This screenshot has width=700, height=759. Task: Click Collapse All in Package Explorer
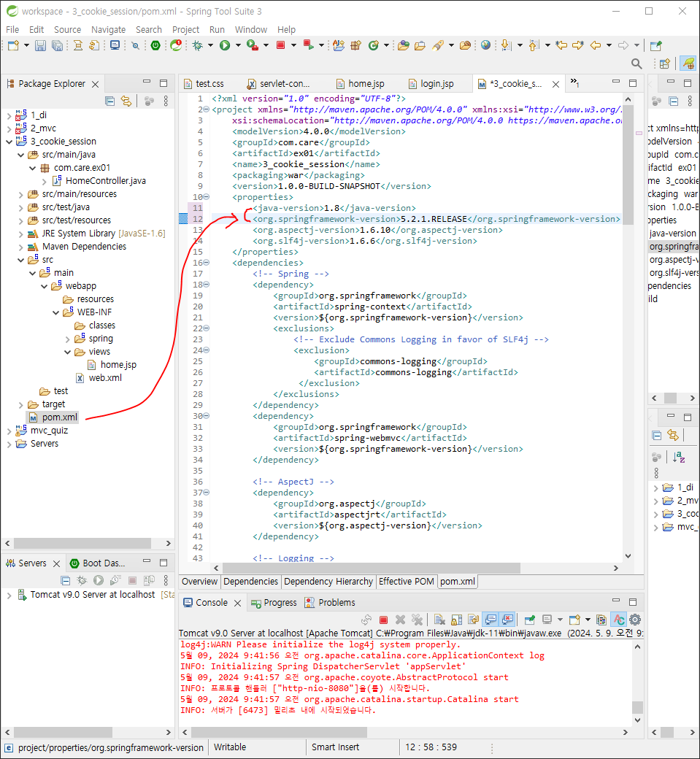[110, 101]
